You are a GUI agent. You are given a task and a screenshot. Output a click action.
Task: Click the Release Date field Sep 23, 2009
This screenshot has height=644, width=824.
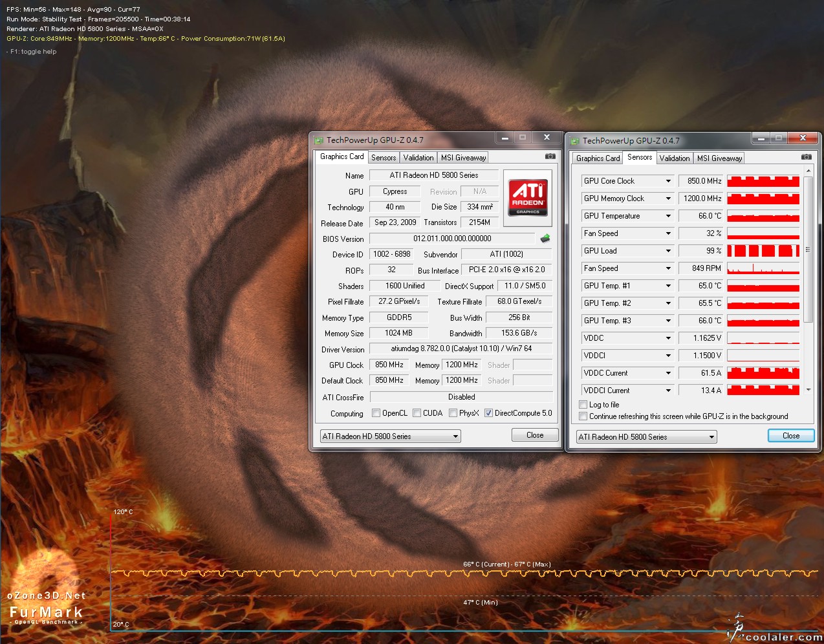click(395, 222)
